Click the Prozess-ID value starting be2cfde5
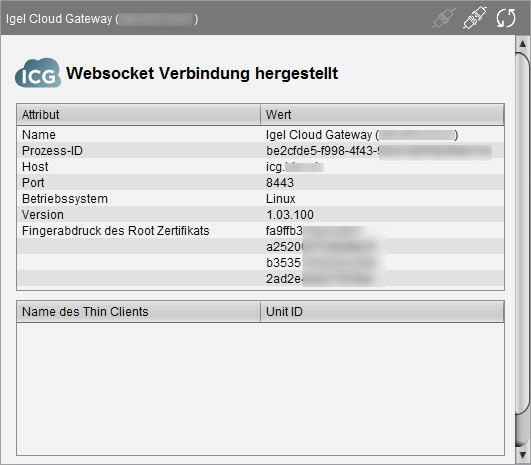The image size is (531, 465). (x=379, y=151)
